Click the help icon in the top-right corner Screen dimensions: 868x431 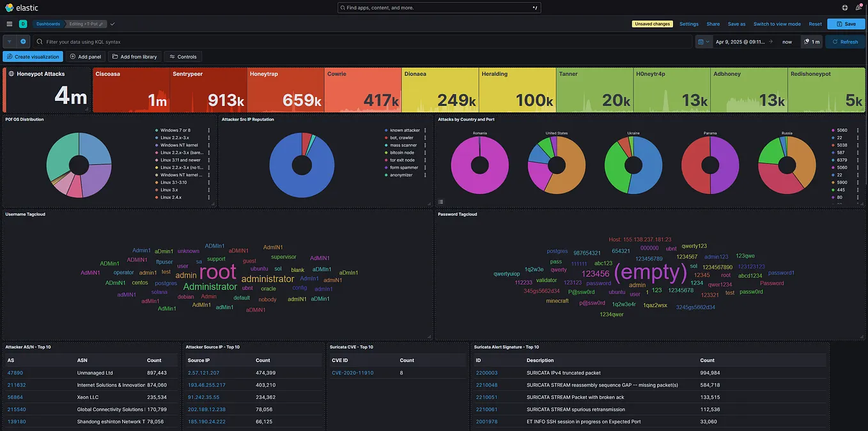click(844, 7)
